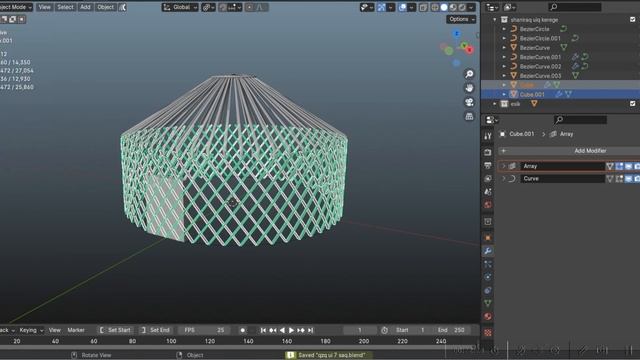Click the hand pan-view gizmo
This screenshot has width=640, height=360.
[469, 88]
